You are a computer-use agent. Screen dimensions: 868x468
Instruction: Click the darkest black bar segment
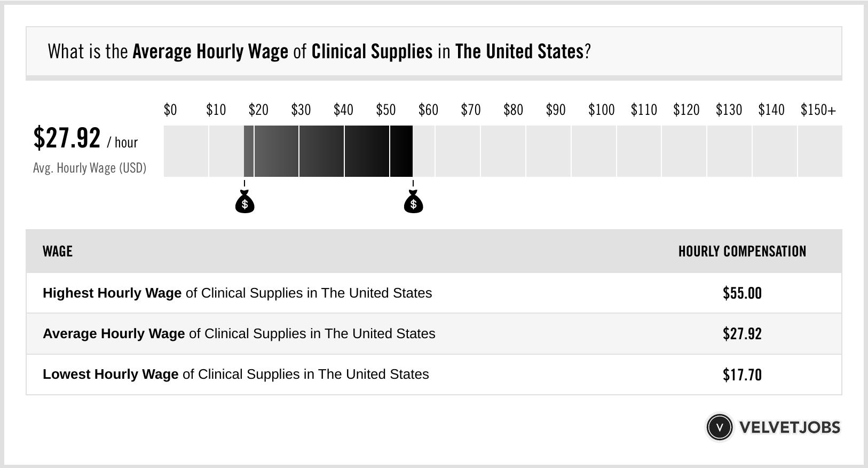[401, 151]
